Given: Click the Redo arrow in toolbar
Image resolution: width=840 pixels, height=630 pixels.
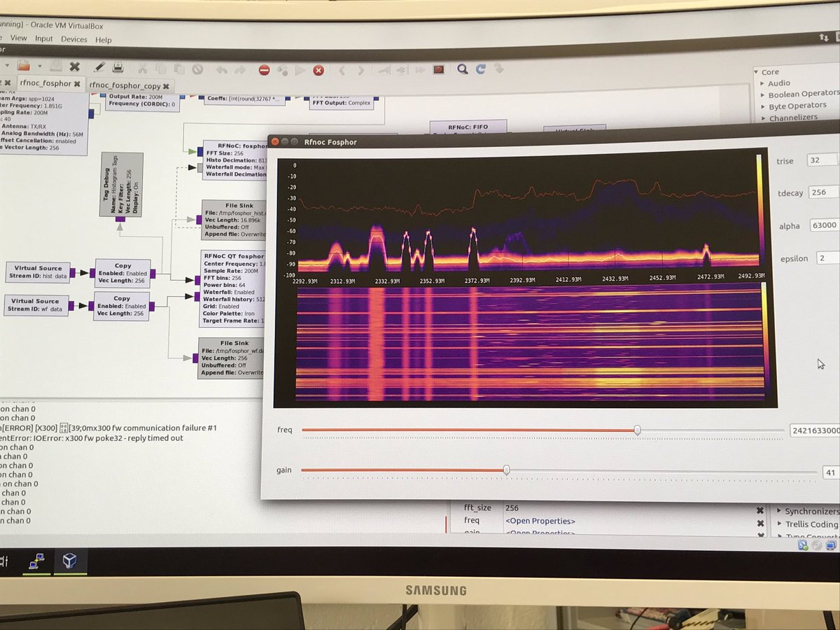Looking at the screenshot, I should point(240,69).
